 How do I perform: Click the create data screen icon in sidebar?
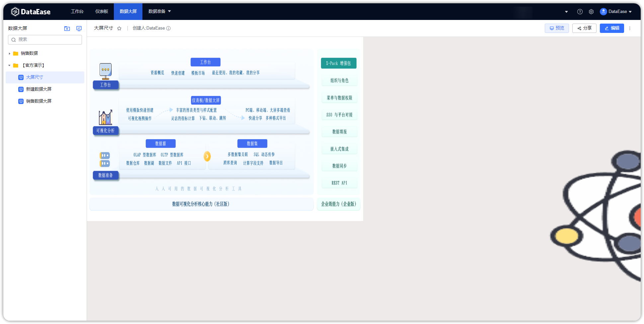79,29
